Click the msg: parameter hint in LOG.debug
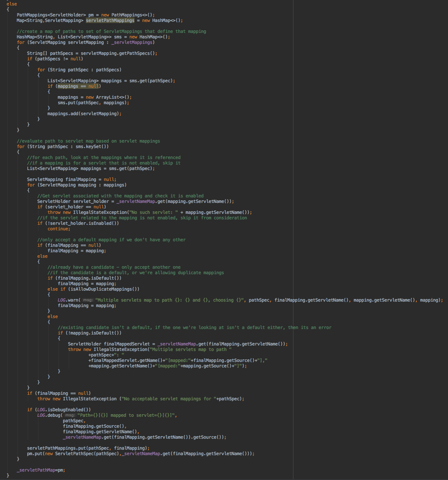The width and height of the screenshot is (448, 480). click(x=70, y=415)
